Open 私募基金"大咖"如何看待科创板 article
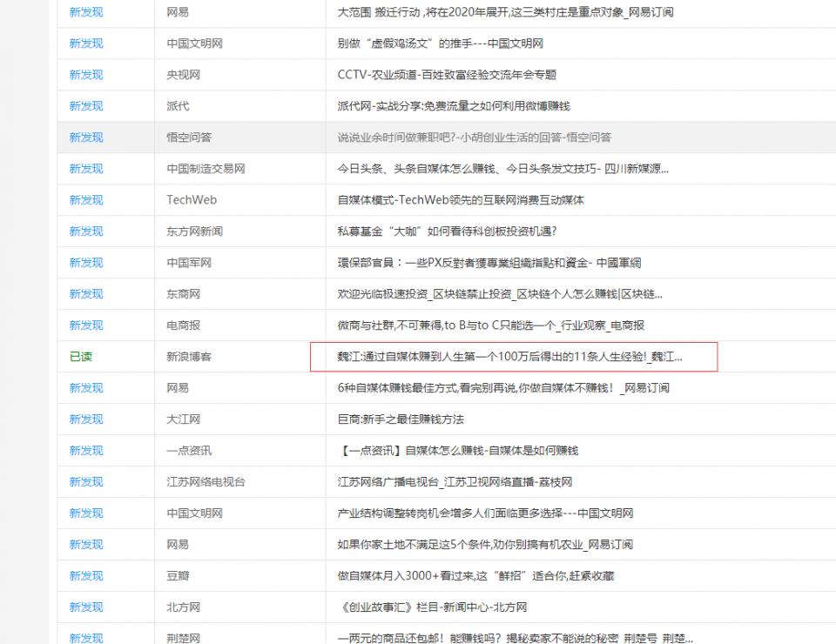 pos(447,231)
